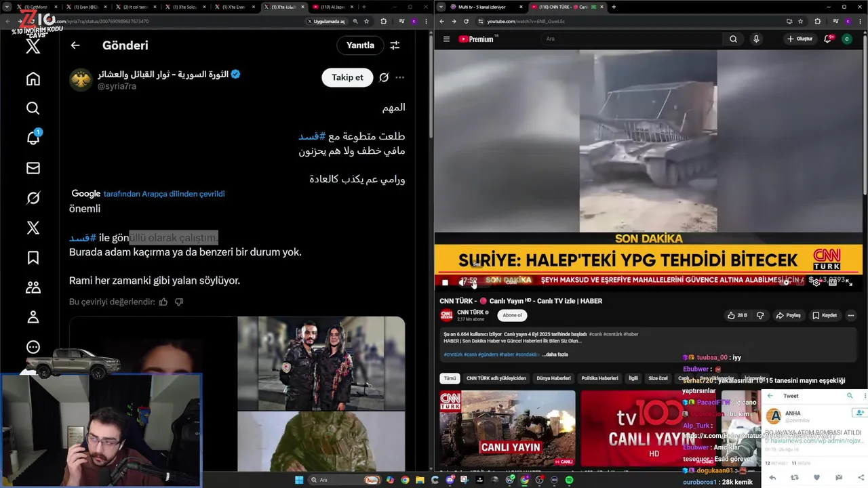Screen dimensions: 868x488
Task: Rate translation with thumbs down
Action: (179, 302)
